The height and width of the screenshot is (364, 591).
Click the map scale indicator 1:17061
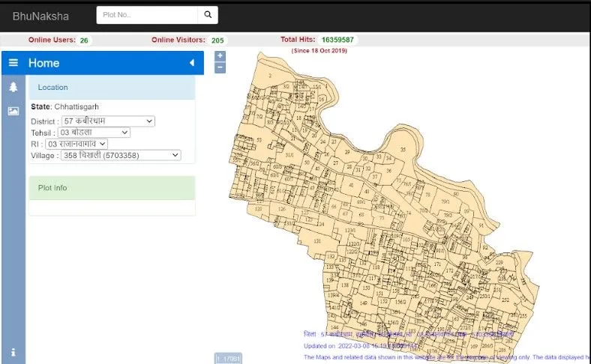pyautogui.click(x=228, y=358)
